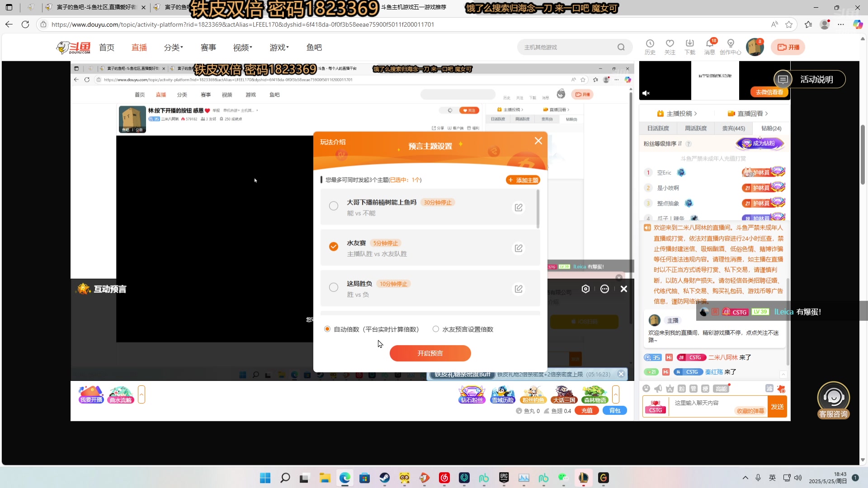
Task: Edit the 水友赛 topic
Action: click(519, 248)
